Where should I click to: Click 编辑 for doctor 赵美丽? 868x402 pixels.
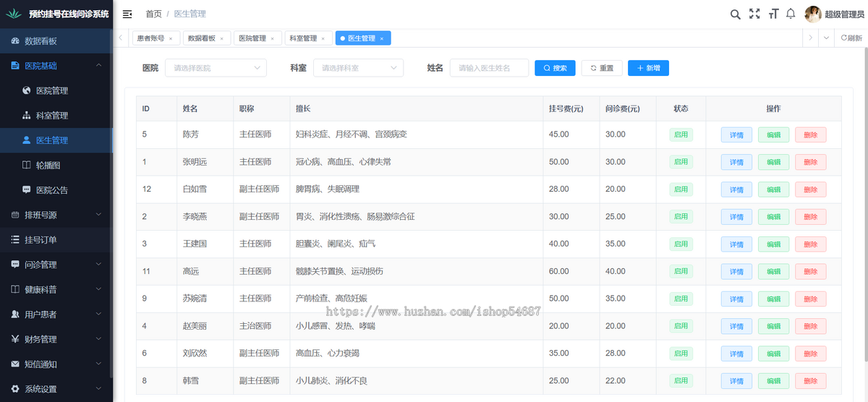(x=773, y=327)
